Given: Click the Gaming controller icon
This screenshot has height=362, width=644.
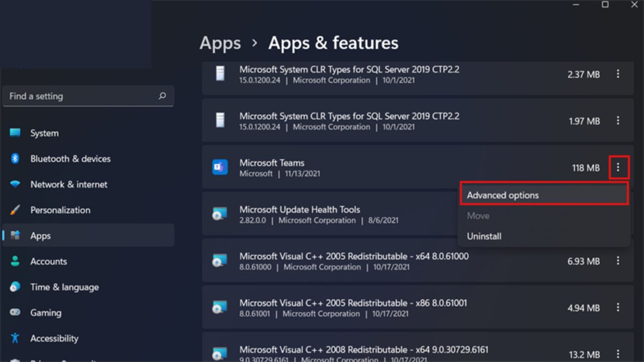Looking at the screenshot, I should pyautogui.click(x=15, y=313).
